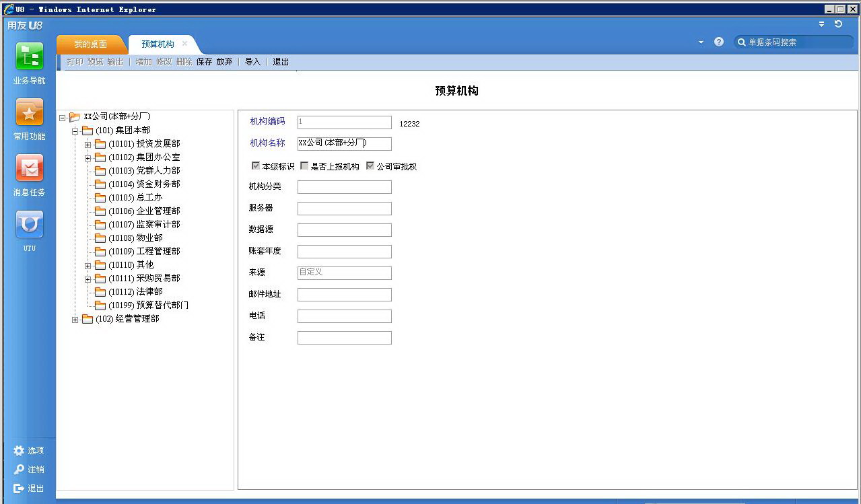861x504 pixels.
Task: Click the XX公司 root folder icon
Action: [x=75, y=117]
